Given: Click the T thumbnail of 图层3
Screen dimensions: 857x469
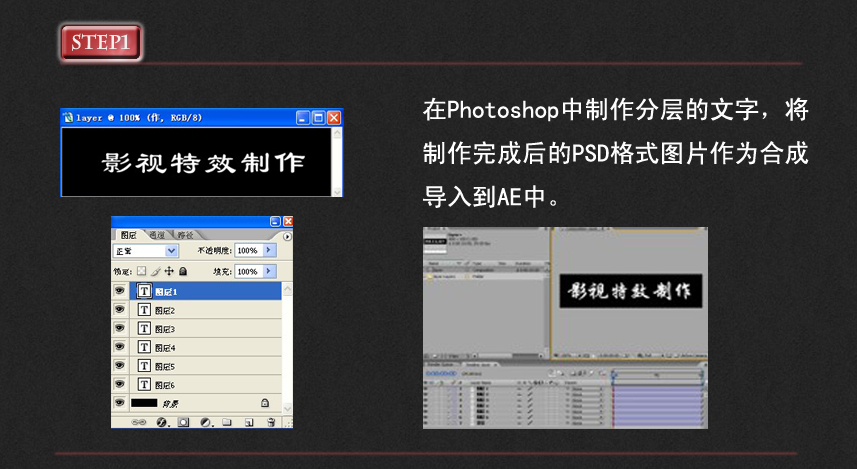Looking at the screenshot, I should [144, 329].
